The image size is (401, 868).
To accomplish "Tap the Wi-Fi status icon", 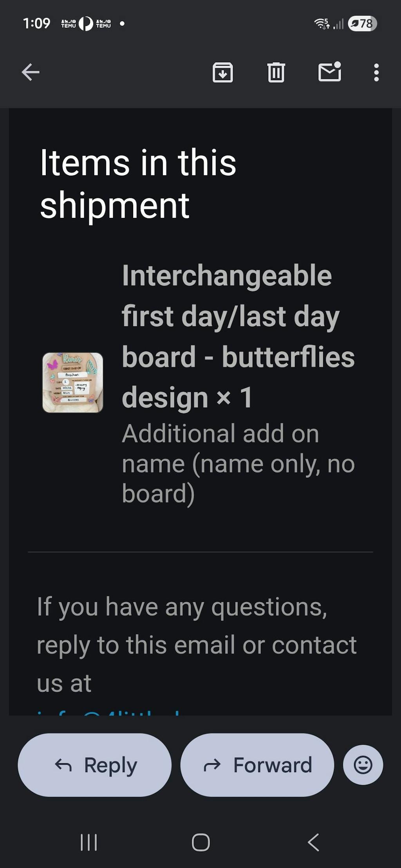I will pyautogui.click(x=322, y=23).
